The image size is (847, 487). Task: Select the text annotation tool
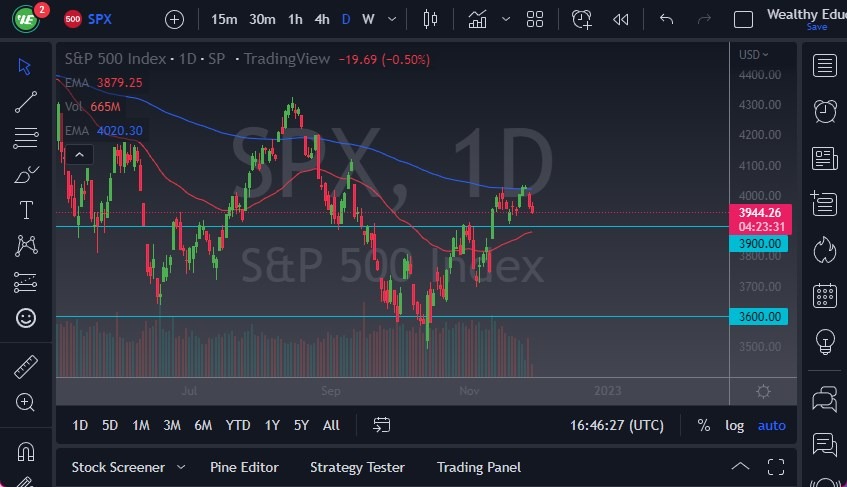(x=26, y=210)
